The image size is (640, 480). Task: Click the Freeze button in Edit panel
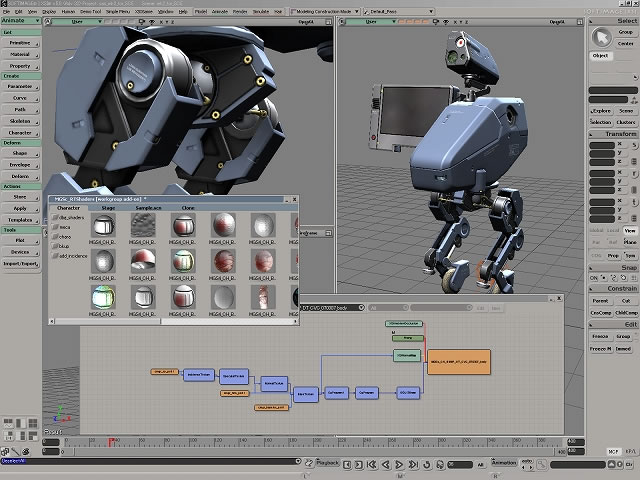[x=600, y=336]
